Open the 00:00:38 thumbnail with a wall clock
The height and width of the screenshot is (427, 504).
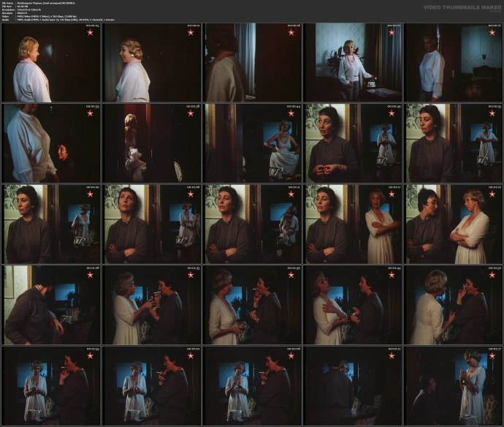(x=152, y=143)
